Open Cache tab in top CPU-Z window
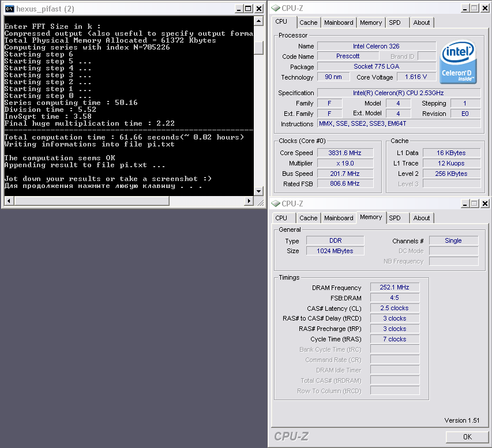 (x=308, y=22)
